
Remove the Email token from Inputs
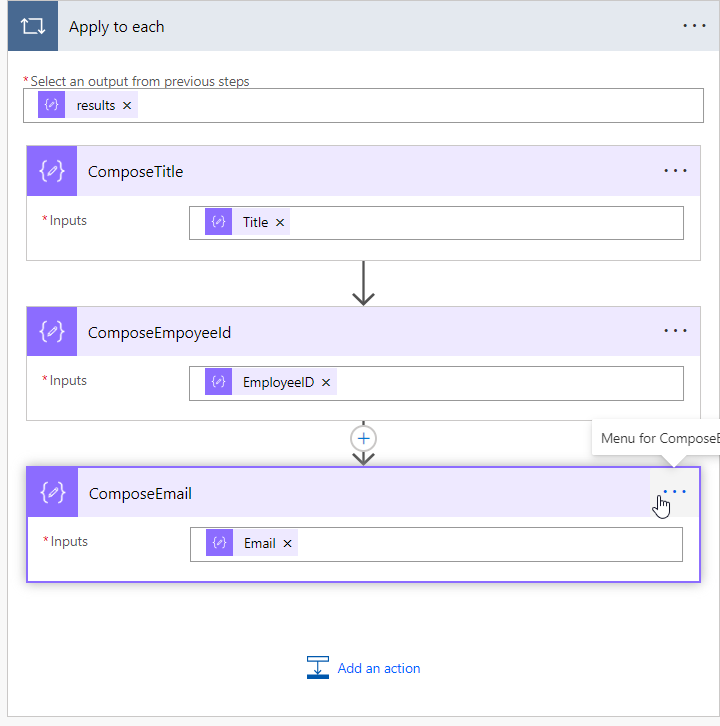288,544
